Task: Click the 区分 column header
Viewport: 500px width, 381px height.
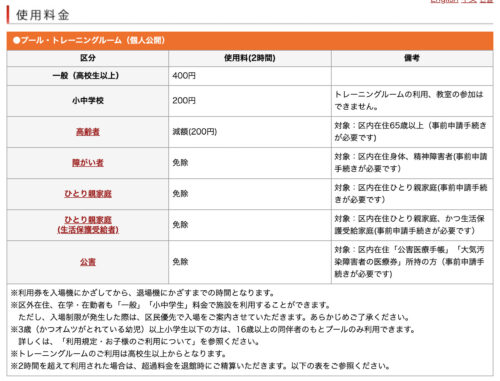Action: pyautogui.click(x=88, y=58)
